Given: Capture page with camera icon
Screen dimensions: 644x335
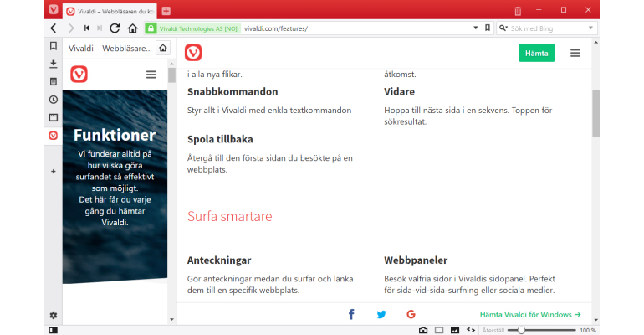Looking at the screenshot, I should (x=423, y=330).
